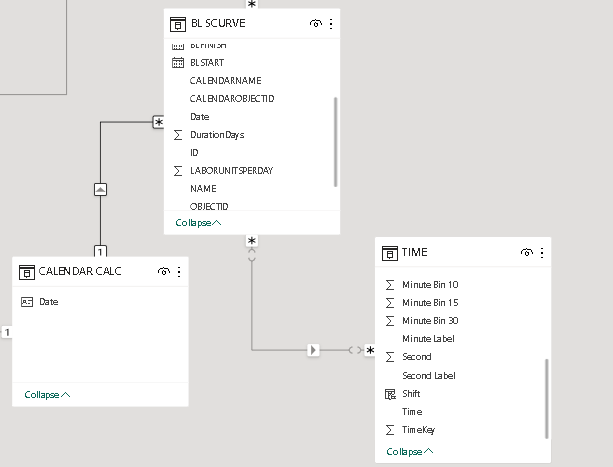Select the Second field

[x=417, y=356]
